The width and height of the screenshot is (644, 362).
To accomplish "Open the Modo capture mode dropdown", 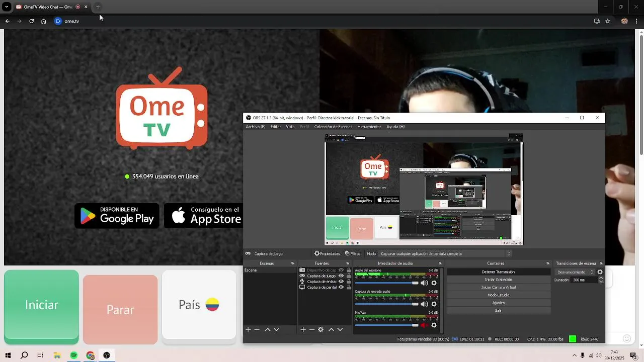I will pyautogui.click(x=445, y=254).
